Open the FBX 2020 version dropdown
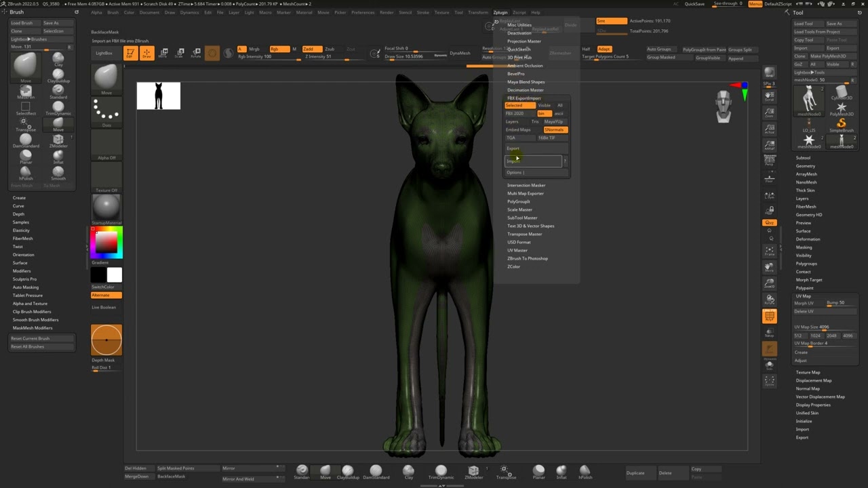Image resolution: width=868 pixels, height=488 pixels. pyautogui.click(x=519, y=113)
